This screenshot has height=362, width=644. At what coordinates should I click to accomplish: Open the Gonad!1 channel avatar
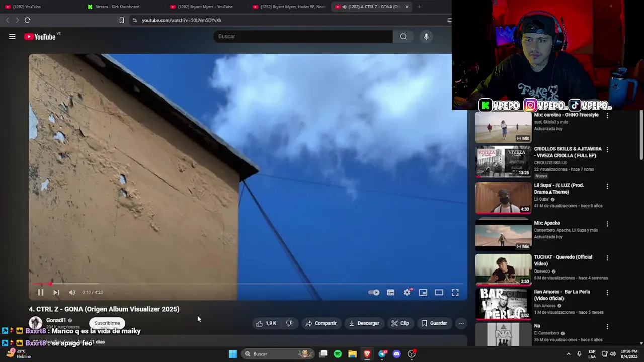click(35, 323)
